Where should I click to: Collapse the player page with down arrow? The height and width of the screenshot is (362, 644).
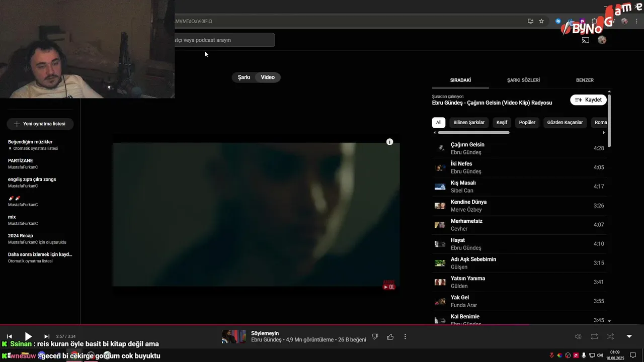(x=629, y=336)
